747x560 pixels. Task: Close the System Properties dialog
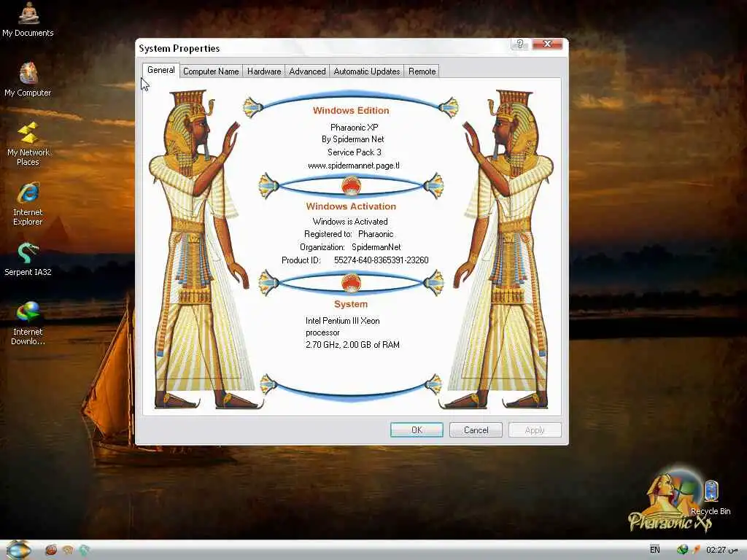click(547, 44)
